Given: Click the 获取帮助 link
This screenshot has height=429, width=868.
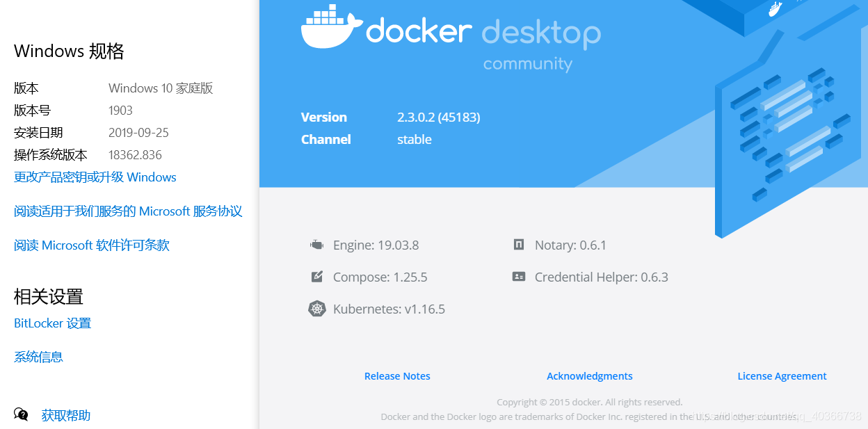Looking at the screenshot, I should click(x=66, y=416).
